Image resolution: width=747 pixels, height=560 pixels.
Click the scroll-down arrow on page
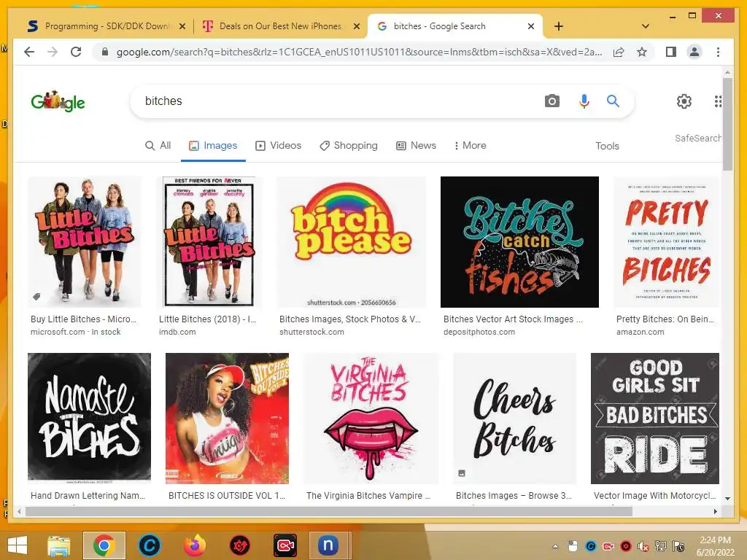tap(727, 499)
